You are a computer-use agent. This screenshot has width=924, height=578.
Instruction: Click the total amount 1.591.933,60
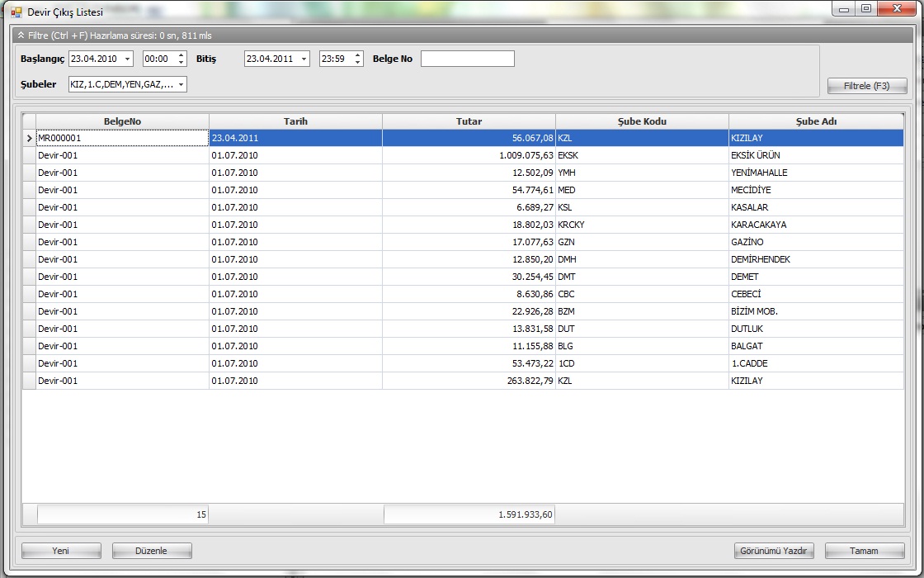(469, 515)
